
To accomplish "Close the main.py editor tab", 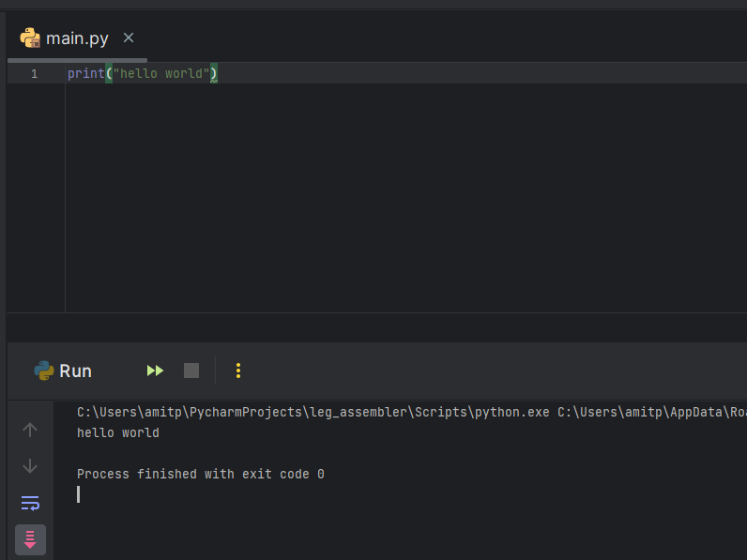I will pyautogui.click(x=129, y=38).
